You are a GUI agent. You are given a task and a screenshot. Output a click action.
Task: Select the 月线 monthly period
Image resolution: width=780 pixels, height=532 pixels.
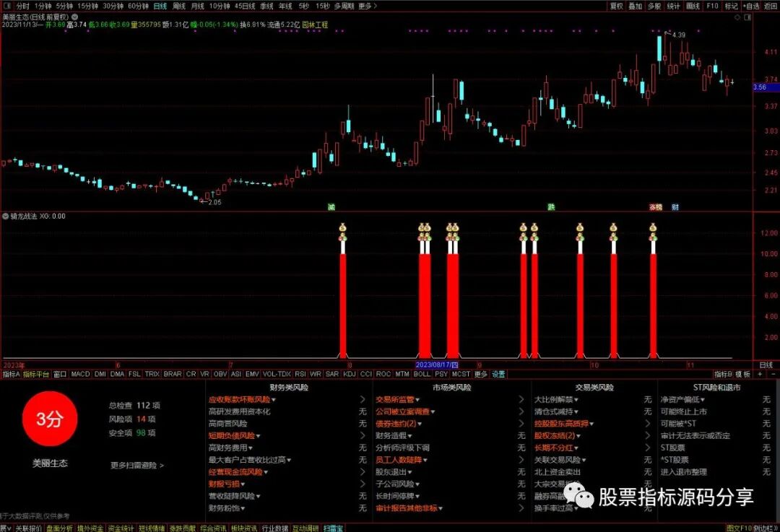pos(198,6)
